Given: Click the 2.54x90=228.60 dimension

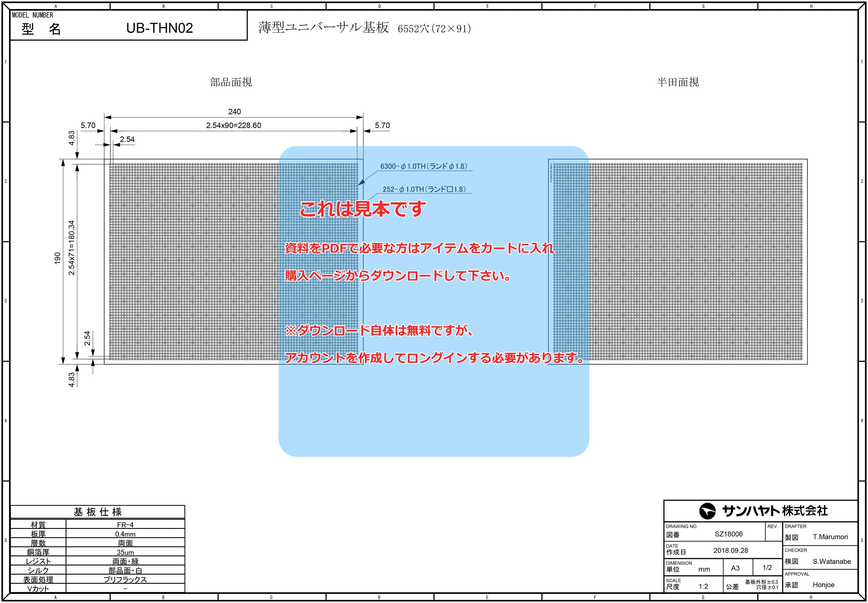Looking at the screenshot, I should (233, 125).
